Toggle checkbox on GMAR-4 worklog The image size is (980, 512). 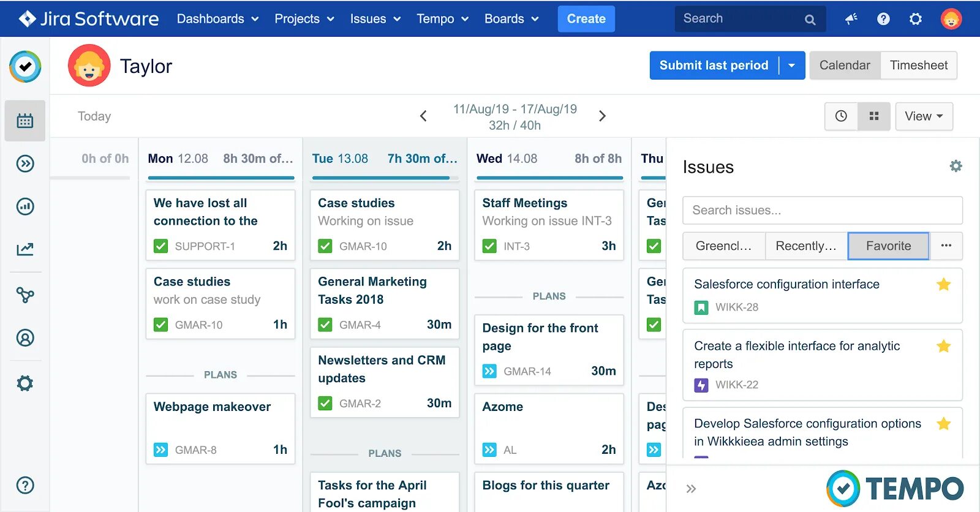(x=325, y=325)
